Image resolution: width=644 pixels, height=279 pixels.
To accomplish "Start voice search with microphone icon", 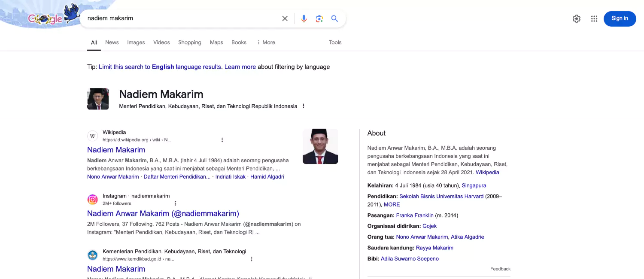I will [x=304, y=18].
